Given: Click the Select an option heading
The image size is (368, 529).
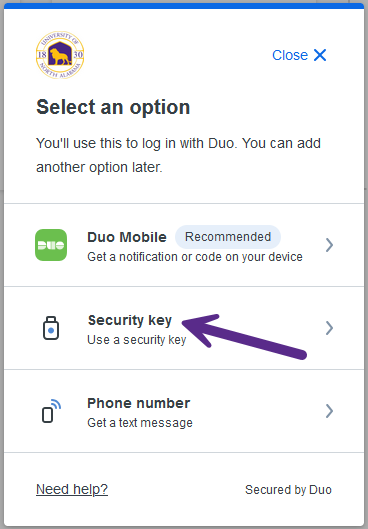Looking at the screenshot, I should click(113, 107).
